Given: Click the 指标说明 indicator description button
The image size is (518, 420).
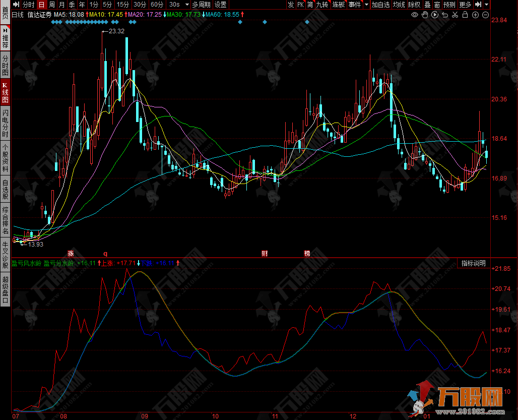Looking at the screenshot, I should (x=473, y=263).
